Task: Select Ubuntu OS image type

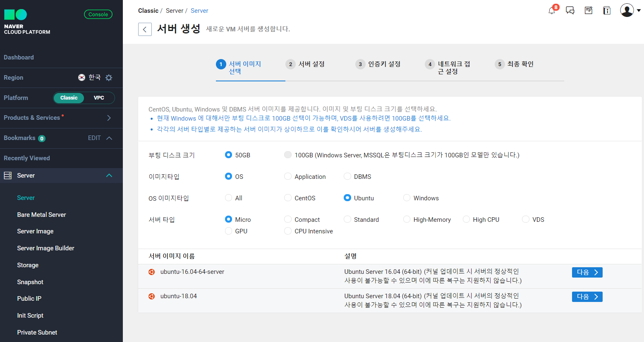Action: pos(347,198)
